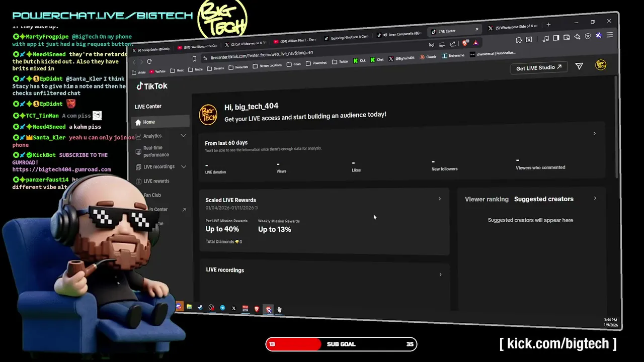
Task: Open File Explorer from the taskbar
Action: coord(189,307)
